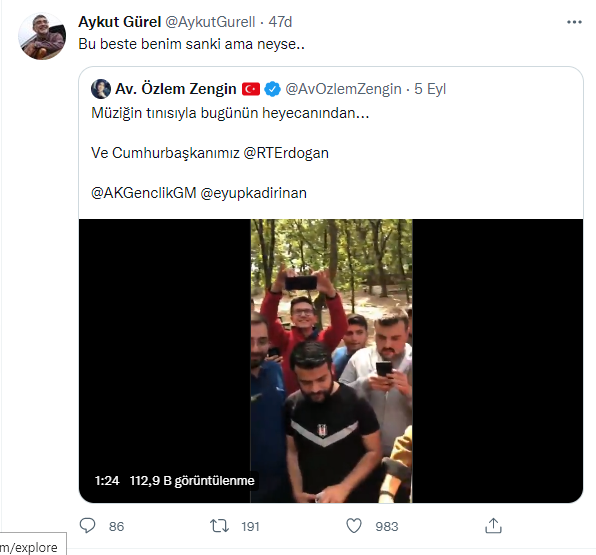596x555 pixels.
Task: Like the tweet with the heart icon
Action: pyautogui.click(x=354, y=526)
